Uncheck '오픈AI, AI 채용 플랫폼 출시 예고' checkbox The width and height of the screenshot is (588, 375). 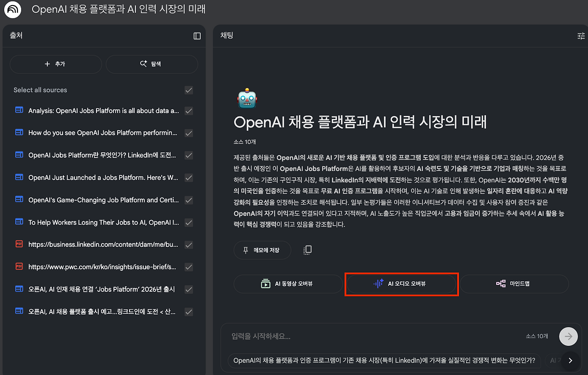[x=188, y=312]
